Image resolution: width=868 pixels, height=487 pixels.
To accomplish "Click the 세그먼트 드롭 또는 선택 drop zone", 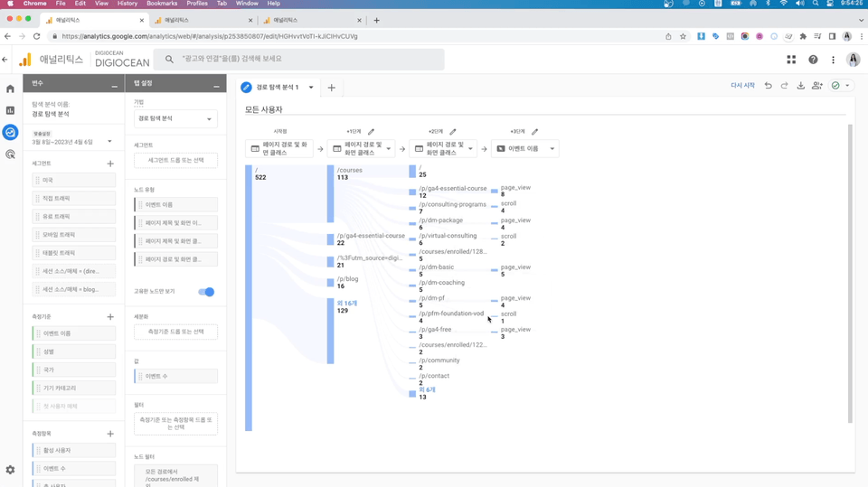I will coord(175,161).
